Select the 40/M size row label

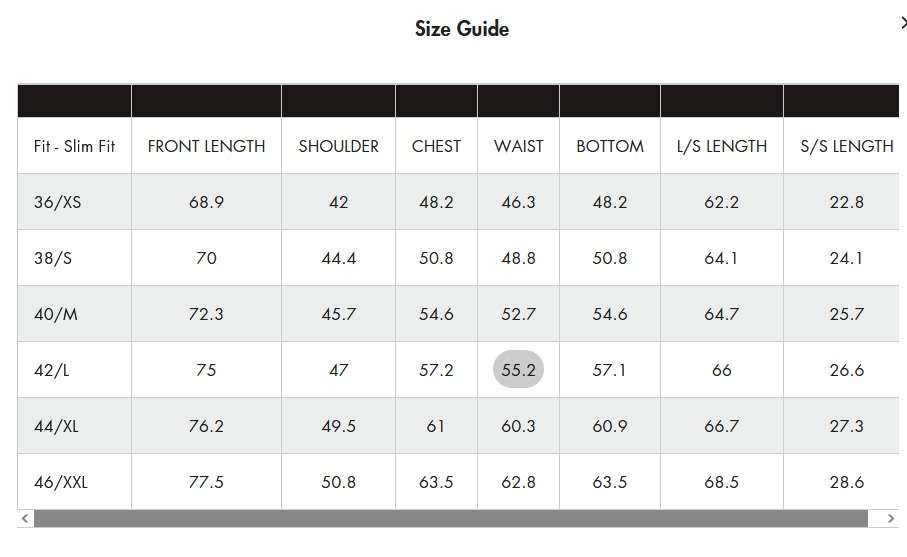(56, 314)
